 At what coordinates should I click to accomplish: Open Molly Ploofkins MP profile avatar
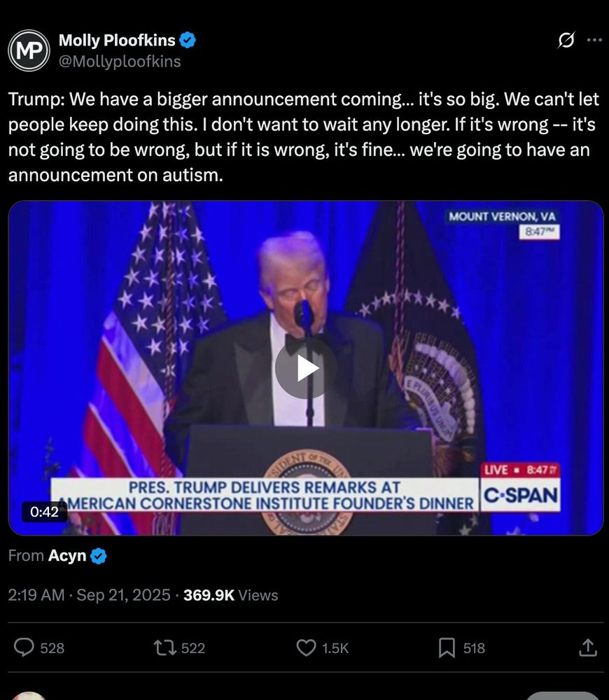point(29,50)
